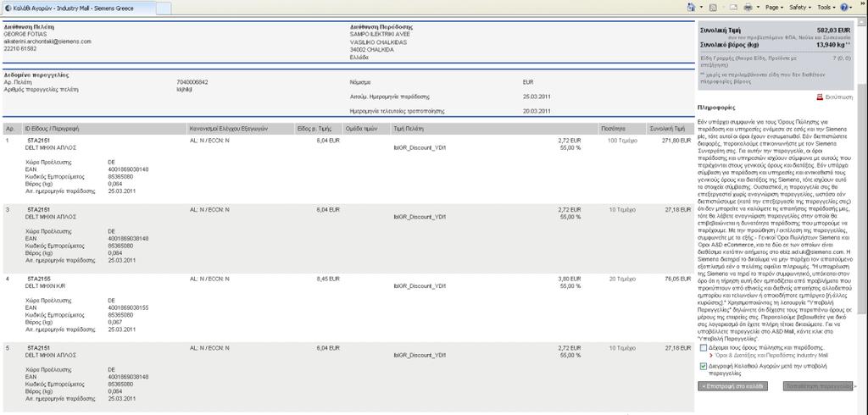
Task: Click last modification date 20.03.2011
Action: click(x=537, y=111)
